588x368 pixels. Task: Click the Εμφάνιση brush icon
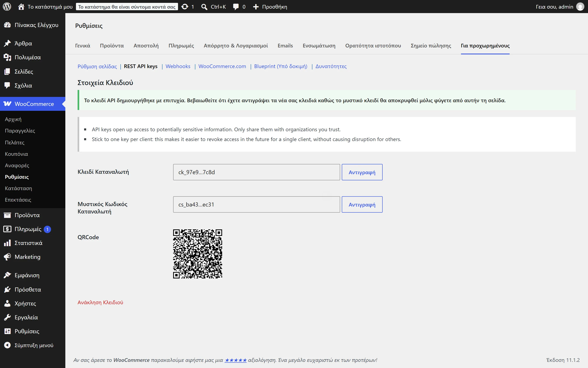point(7,275)
